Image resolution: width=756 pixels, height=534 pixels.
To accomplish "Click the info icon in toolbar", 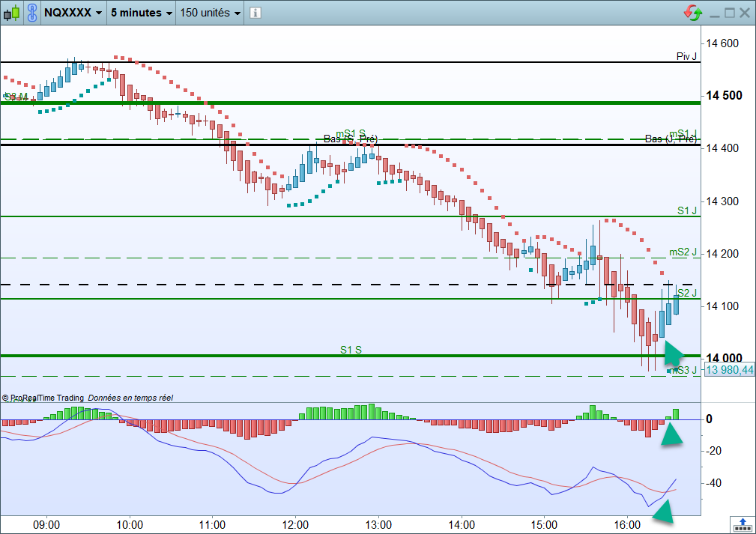I will point(255,13).
